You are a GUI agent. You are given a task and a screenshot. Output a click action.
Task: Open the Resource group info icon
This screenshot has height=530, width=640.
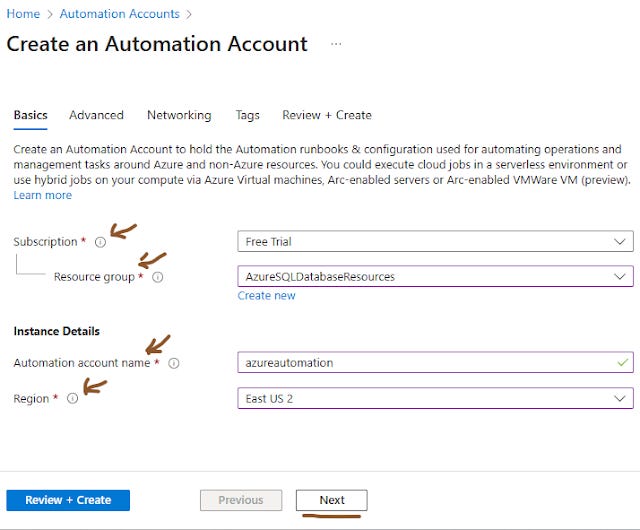point(158,277)
